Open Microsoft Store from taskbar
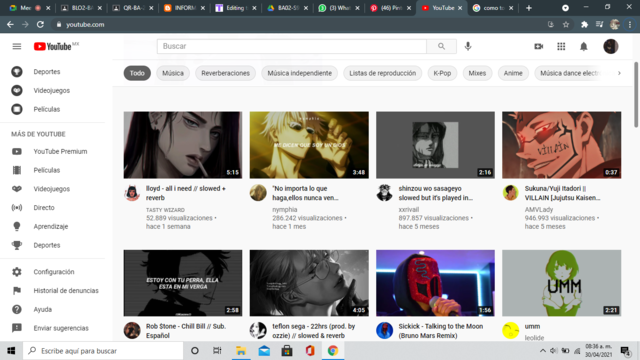This screenshot has height=360, width=640. click(x=287, y=351)
